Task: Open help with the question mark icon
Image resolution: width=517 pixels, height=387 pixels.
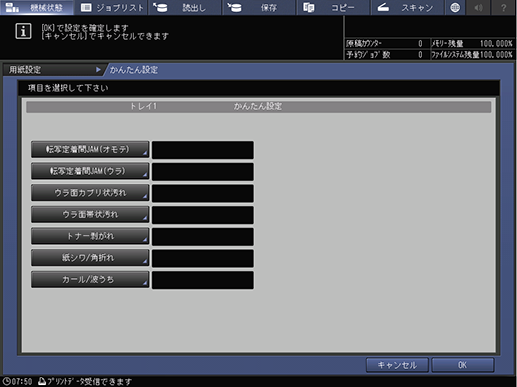Action: point(503,7)
